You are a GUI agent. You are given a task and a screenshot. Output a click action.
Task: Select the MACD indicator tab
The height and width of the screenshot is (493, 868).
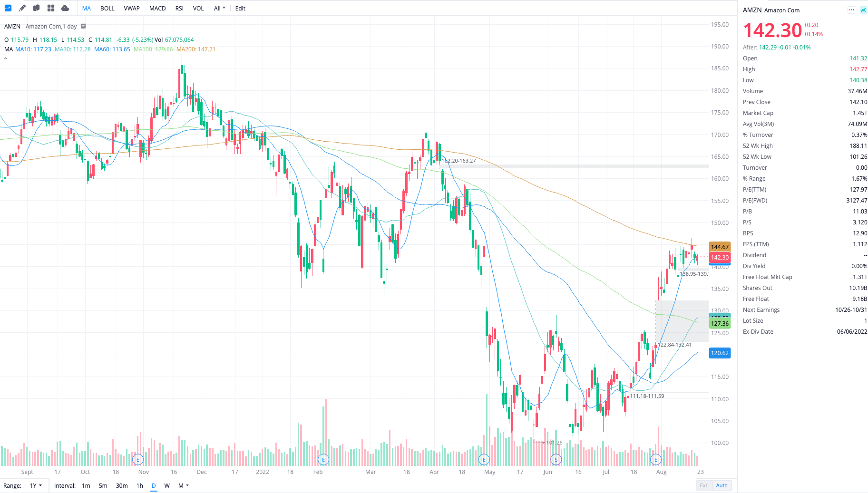click(x=157, y=8)
